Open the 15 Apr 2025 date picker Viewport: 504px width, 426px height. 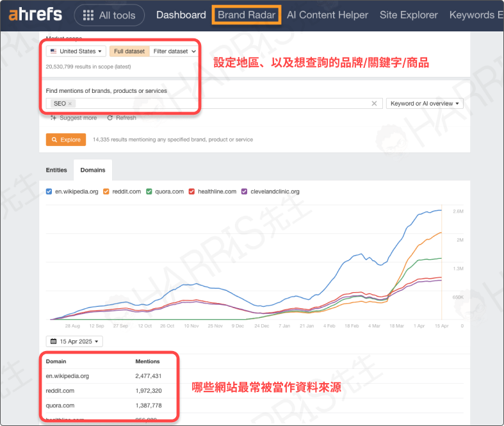pos(74,341)
